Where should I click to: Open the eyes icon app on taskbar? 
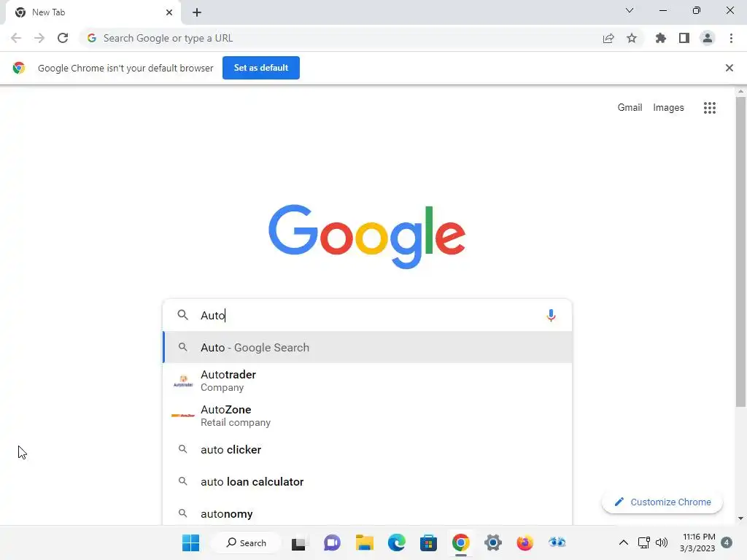557,542
